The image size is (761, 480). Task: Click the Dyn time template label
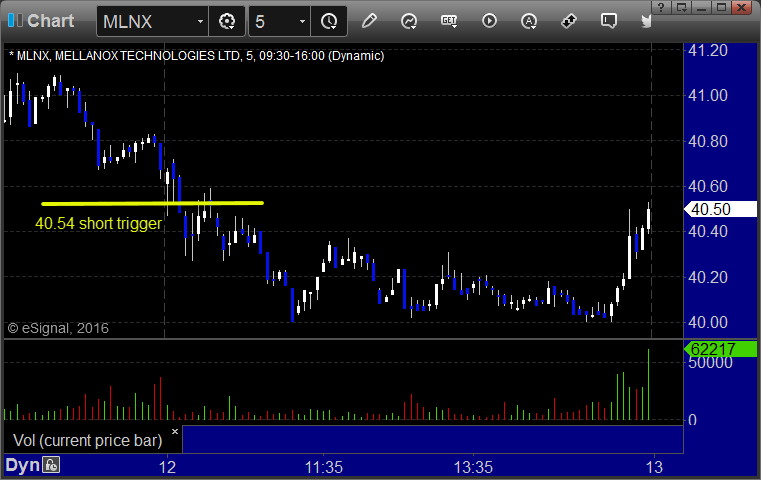22,465
